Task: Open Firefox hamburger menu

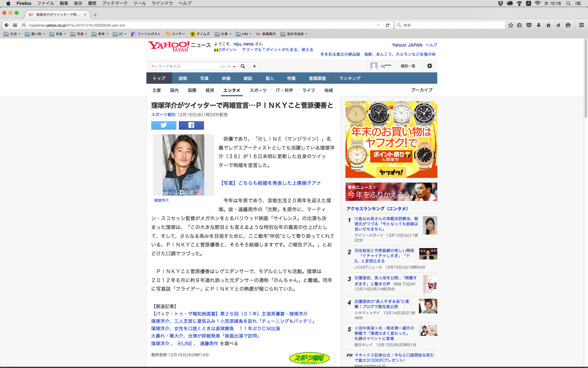Action: (581, 25)
